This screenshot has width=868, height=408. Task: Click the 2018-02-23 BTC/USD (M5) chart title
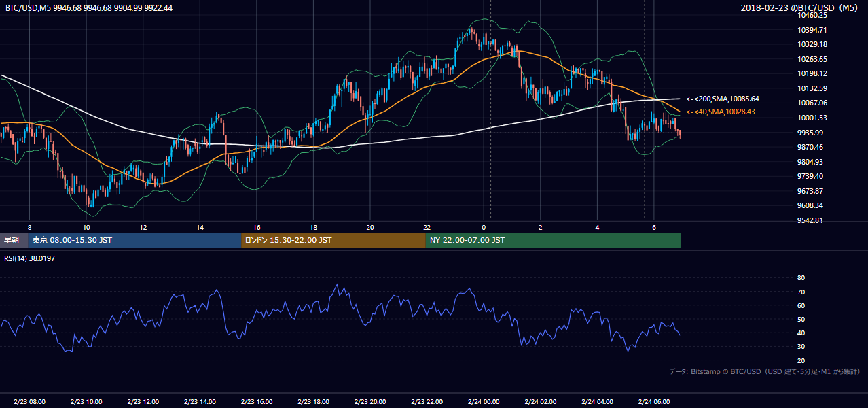click(x=798, y=7)
